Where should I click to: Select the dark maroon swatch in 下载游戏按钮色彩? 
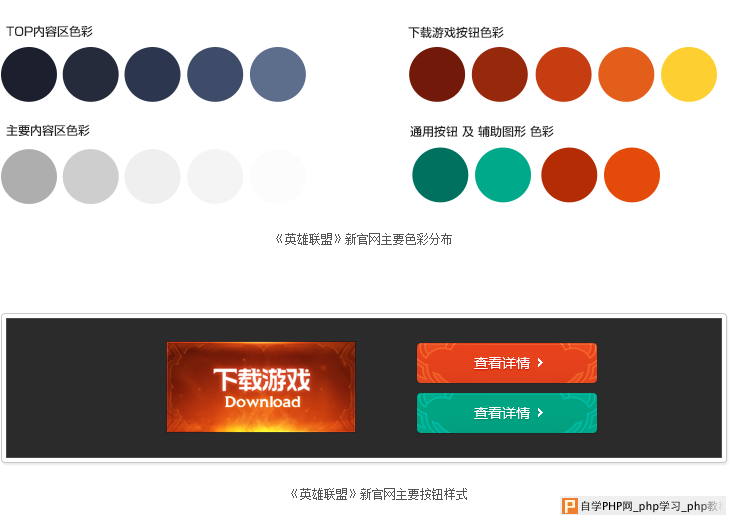point(437,74)
